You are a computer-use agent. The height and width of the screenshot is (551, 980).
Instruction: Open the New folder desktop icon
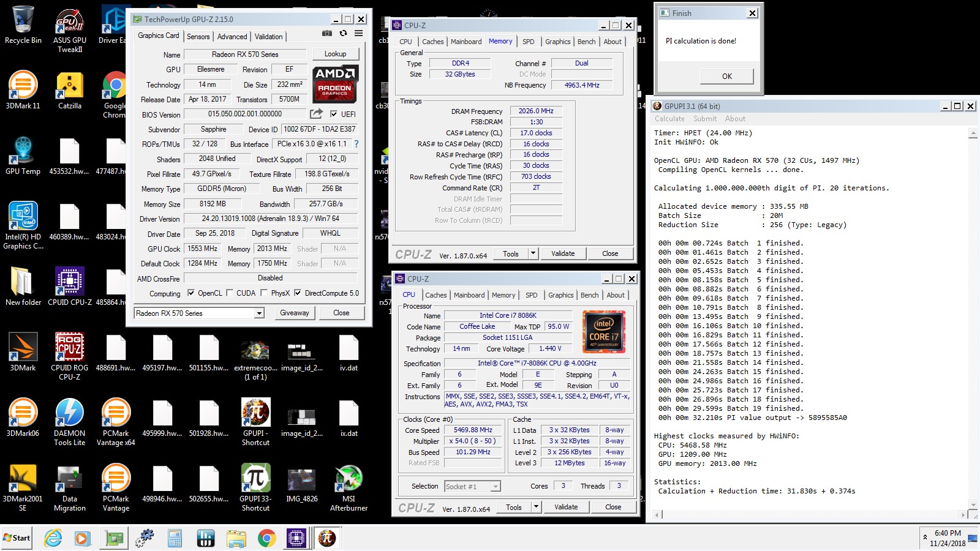point(23,287)
